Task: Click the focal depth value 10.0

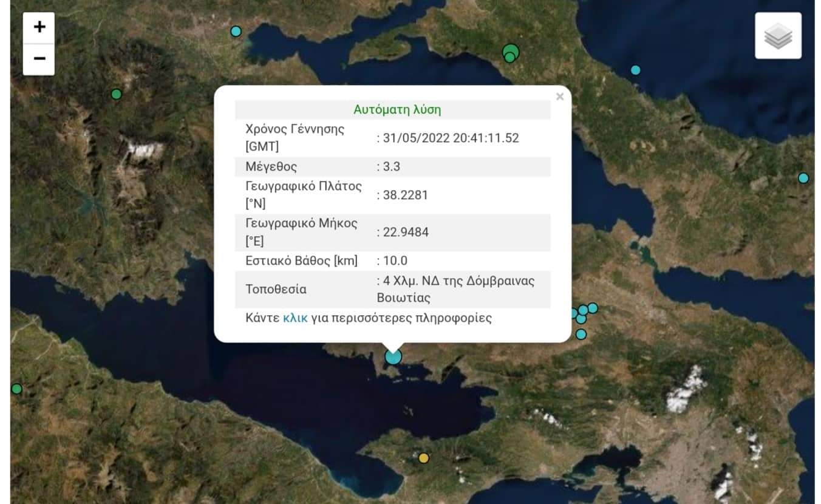Action: pyautogui.click(x=395, y=261)
